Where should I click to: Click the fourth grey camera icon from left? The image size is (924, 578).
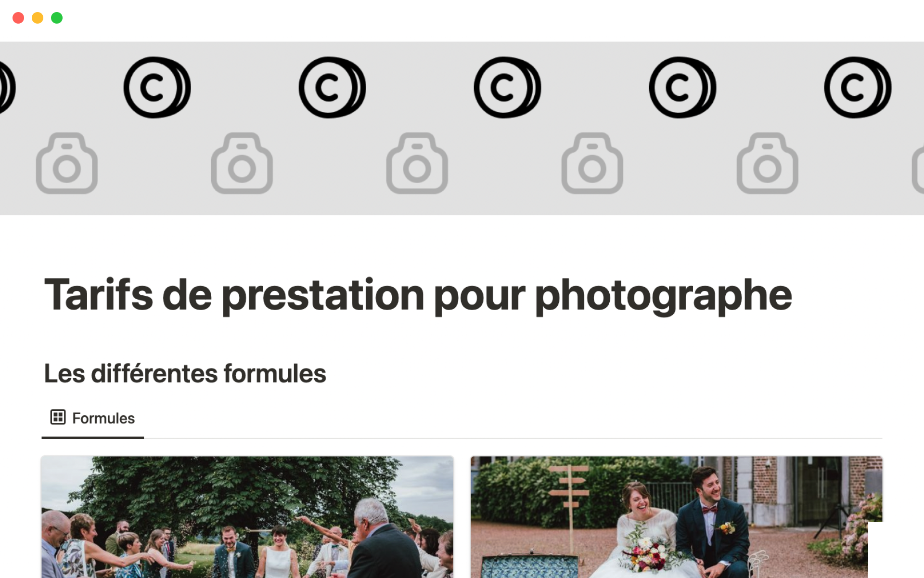(x=592, y=163)
